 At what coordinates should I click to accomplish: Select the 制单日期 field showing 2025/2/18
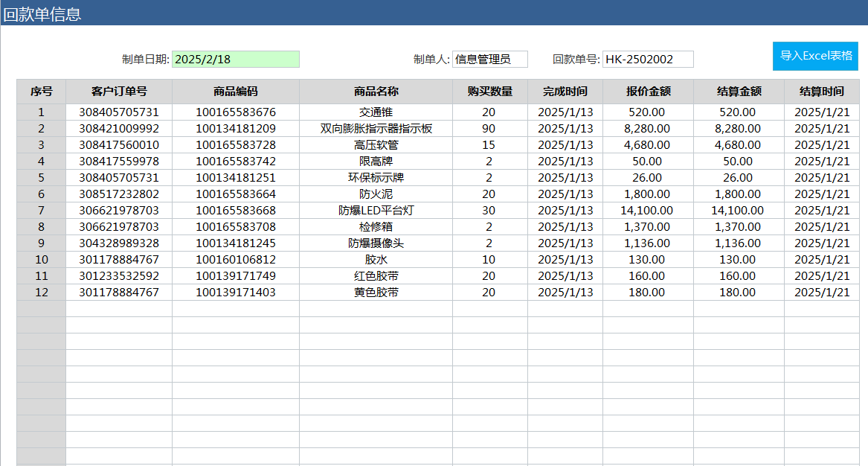[x=236, y=60]
